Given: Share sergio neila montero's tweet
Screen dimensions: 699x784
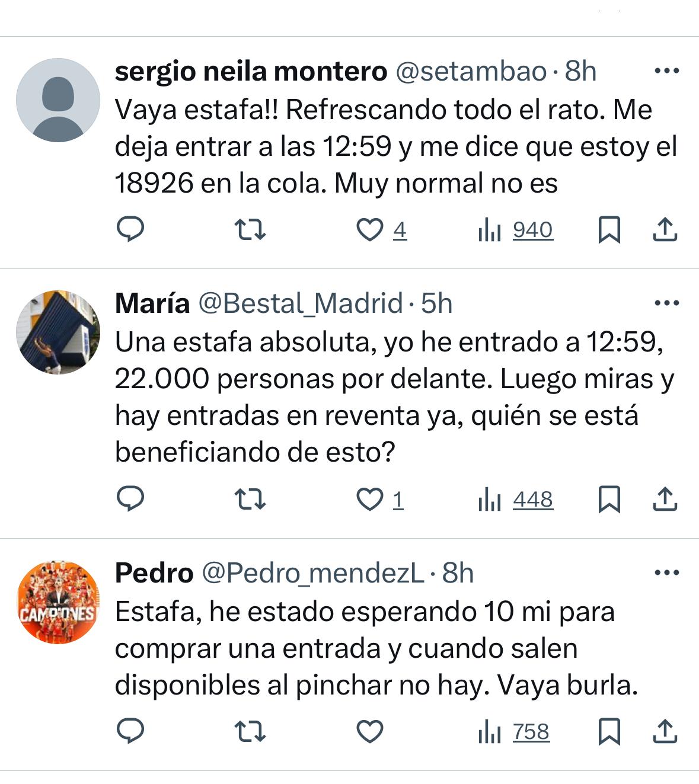Looking at the screenshot, I should (x=665, y=230).
